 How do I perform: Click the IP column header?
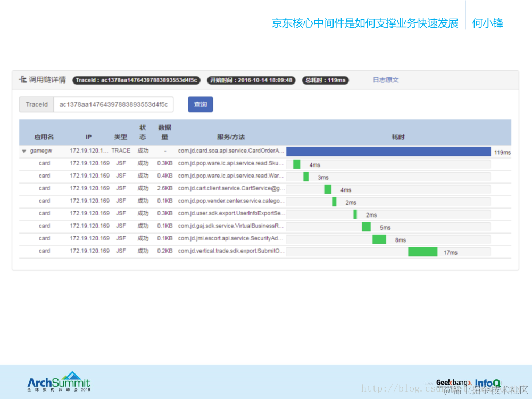88,137
